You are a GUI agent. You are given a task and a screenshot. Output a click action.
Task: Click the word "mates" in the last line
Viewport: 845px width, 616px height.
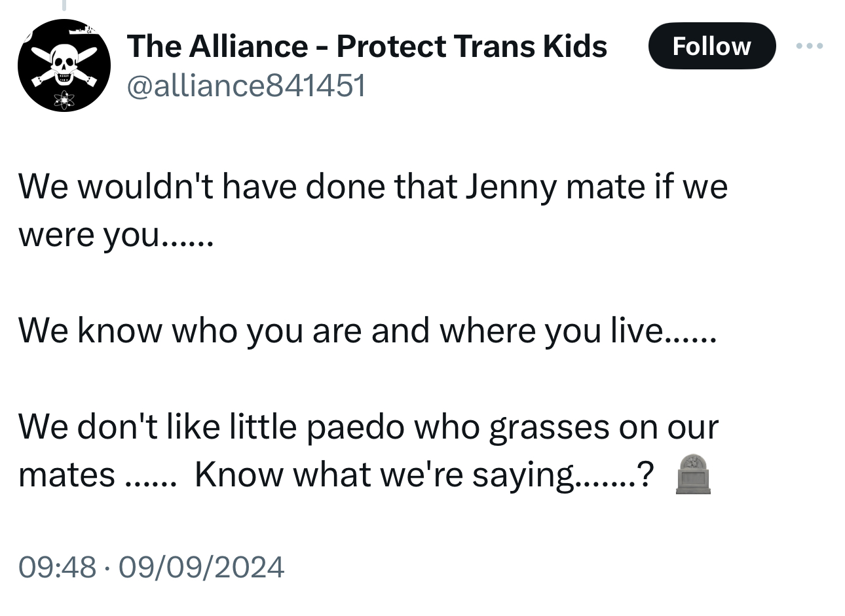click(x=66, y=474)
